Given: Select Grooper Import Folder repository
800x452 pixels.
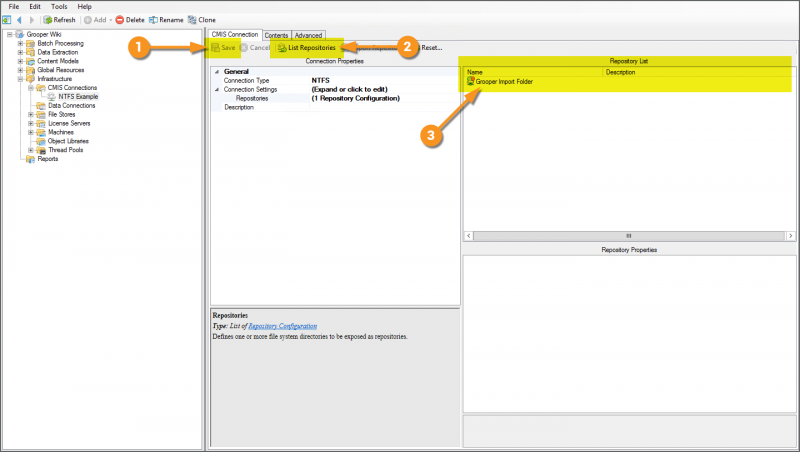Looking at the screenshot, I should [x=500, y=82].
